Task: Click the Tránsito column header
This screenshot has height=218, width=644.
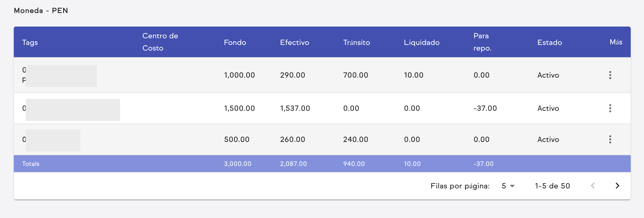Action: pos(357,42)
